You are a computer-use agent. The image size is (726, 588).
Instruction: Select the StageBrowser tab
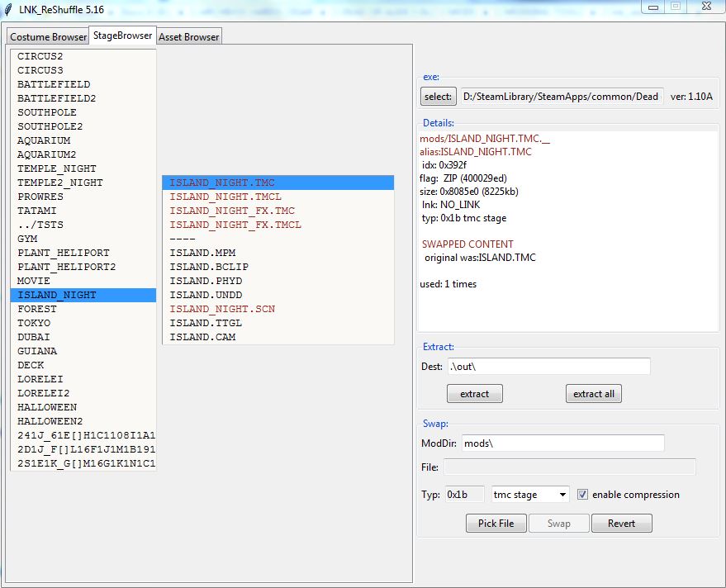(x=122, y=36)
